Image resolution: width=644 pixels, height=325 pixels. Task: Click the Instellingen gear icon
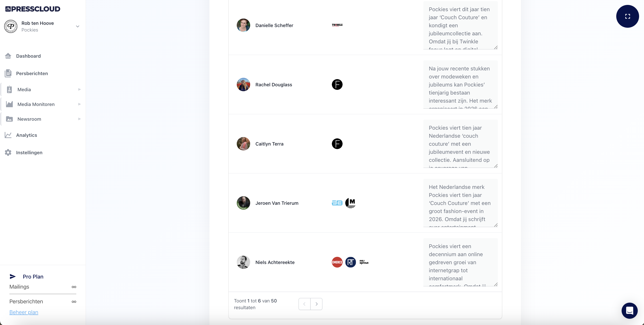coord(8,152)
